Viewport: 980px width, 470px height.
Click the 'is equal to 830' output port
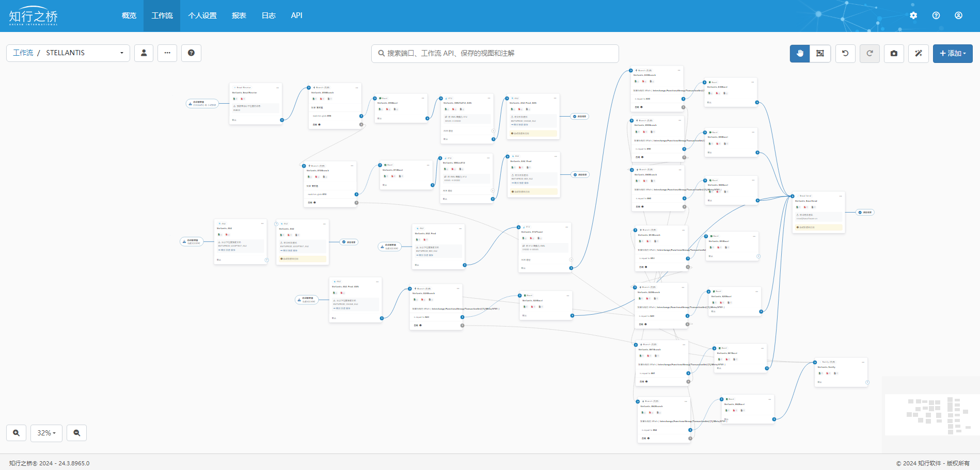click(x=683, y=99)
